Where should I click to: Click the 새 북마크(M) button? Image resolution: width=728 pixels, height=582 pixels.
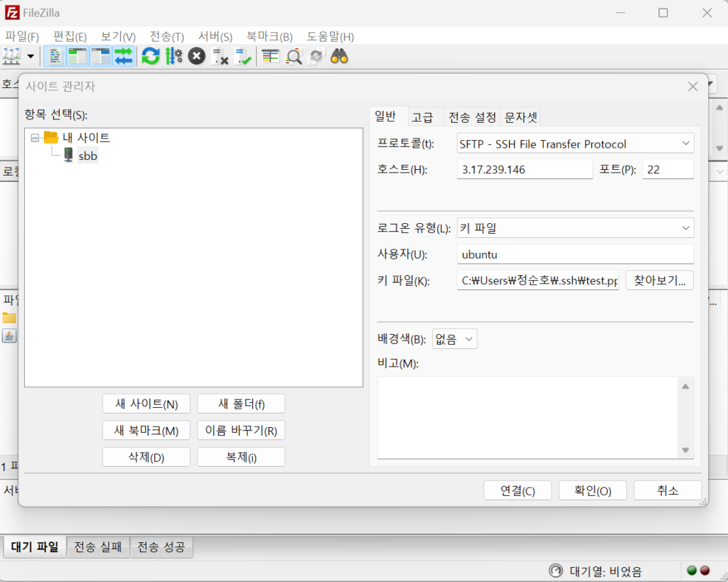coord(146,431)
